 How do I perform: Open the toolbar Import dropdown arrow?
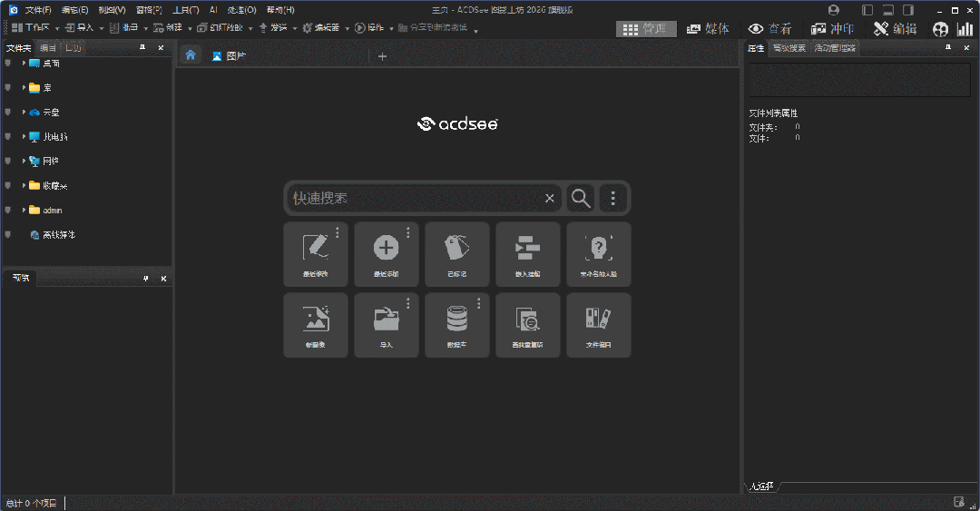[x=102, y=29]
